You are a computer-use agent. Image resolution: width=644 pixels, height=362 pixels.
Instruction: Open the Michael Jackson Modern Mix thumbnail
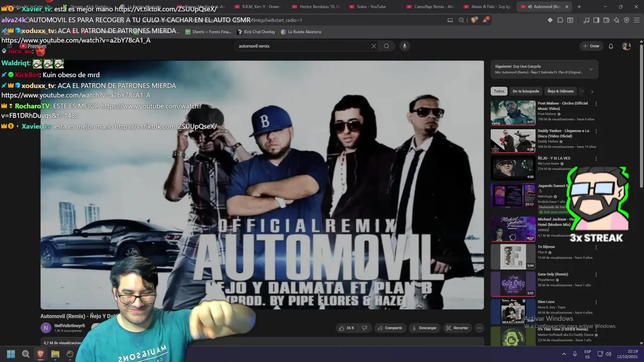(x=513, y=229)
